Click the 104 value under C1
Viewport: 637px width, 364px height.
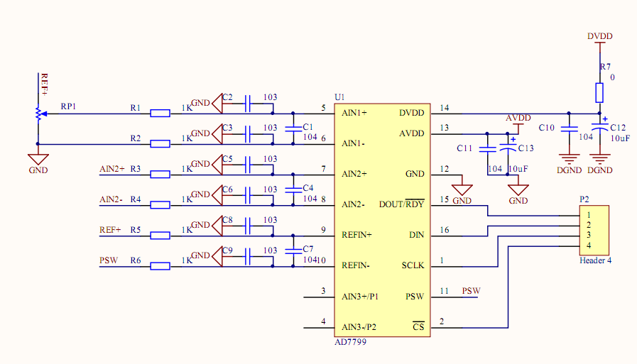pos(310,137)
